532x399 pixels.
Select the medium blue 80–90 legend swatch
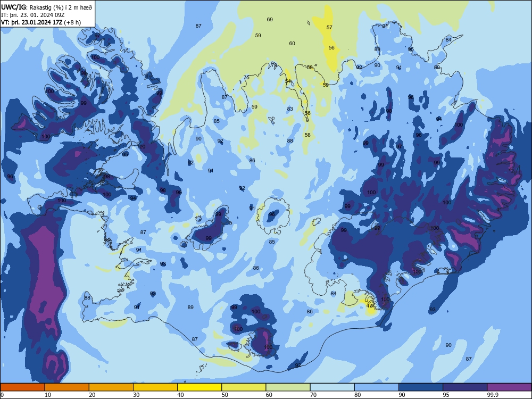tap(377, 387)
